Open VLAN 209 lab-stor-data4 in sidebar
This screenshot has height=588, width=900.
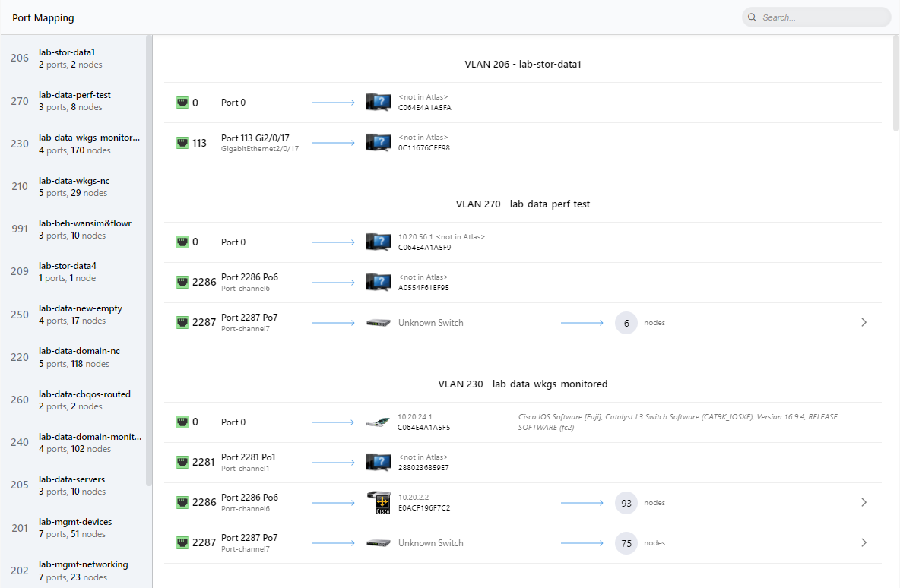point(73,271)
